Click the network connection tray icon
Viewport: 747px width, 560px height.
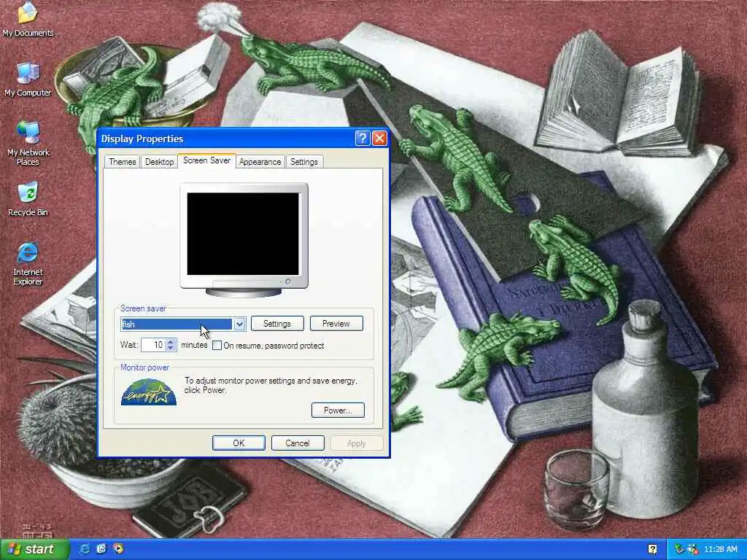tap(693, 549)
